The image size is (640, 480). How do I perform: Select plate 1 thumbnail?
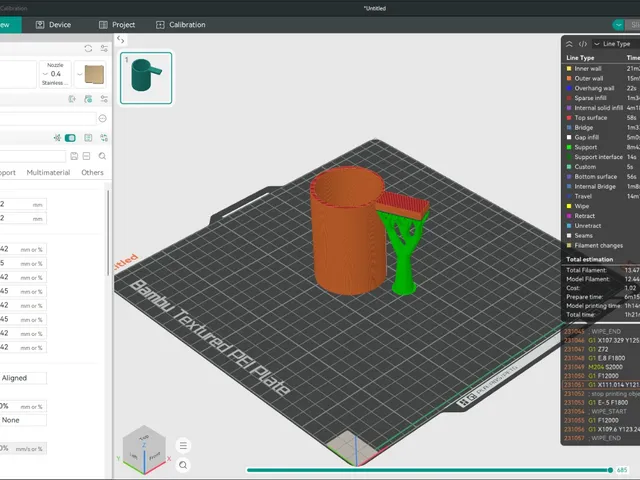[146, 78]
